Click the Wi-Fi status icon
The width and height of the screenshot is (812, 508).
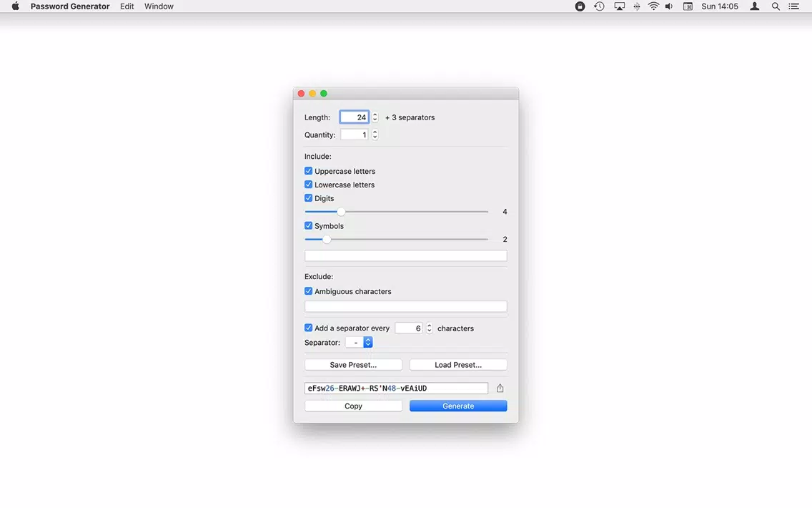[x=653, y=6]
